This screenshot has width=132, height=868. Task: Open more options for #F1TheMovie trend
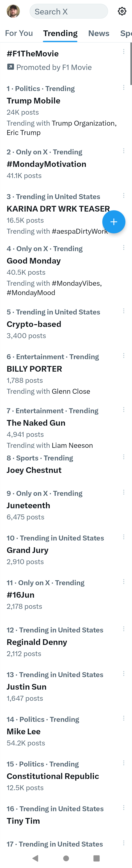coord(124,51)
